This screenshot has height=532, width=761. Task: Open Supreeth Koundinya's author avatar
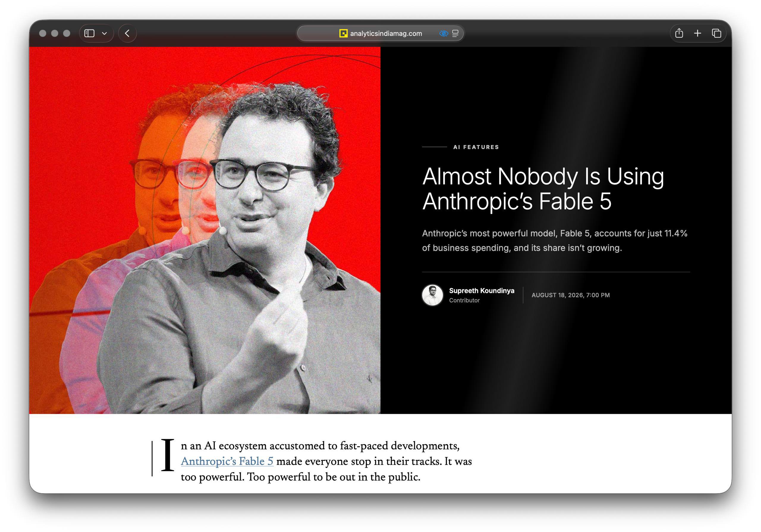(x=432, y=295)
